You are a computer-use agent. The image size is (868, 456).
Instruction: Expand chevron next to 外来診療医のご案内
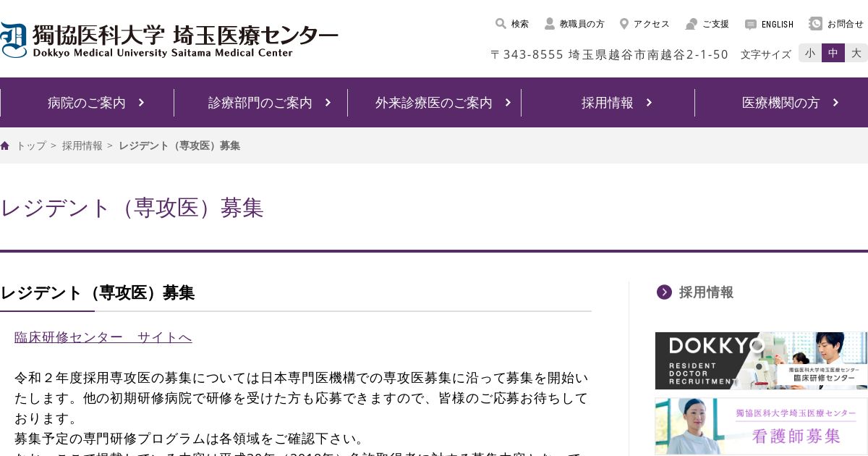[508, 103]
